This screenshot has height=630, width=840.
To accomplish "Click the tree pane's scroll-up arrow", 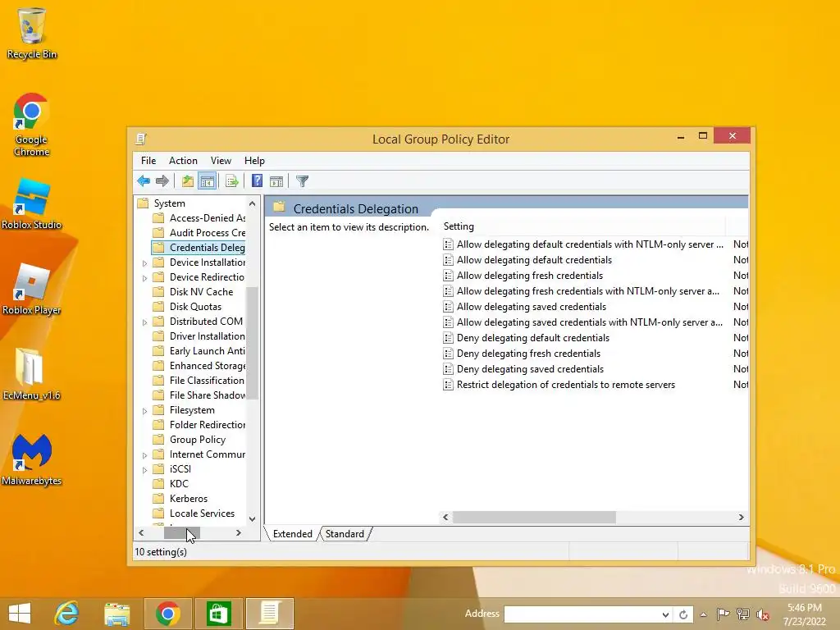I will (x=253, y=203).
